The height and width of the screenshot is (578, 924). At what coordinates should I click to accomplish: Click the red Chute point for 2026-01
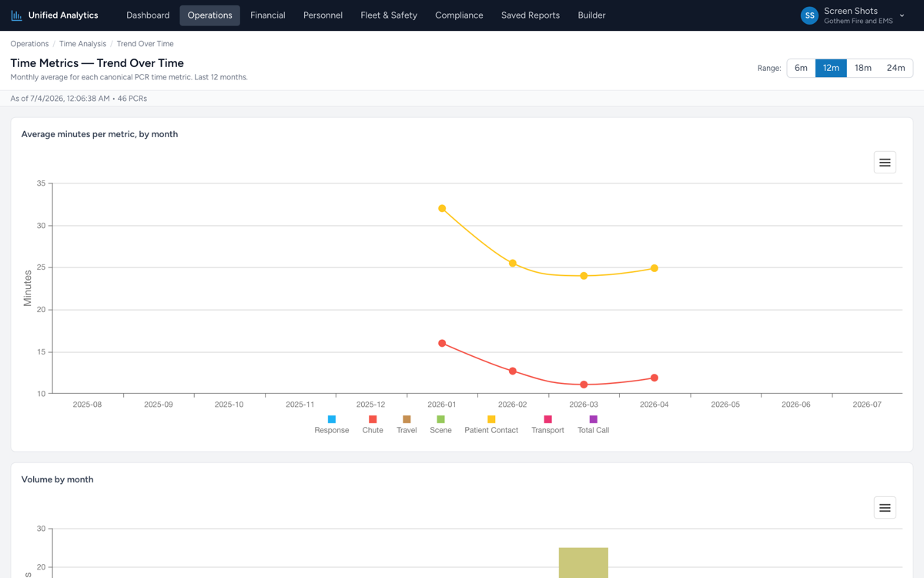point(442,344)
